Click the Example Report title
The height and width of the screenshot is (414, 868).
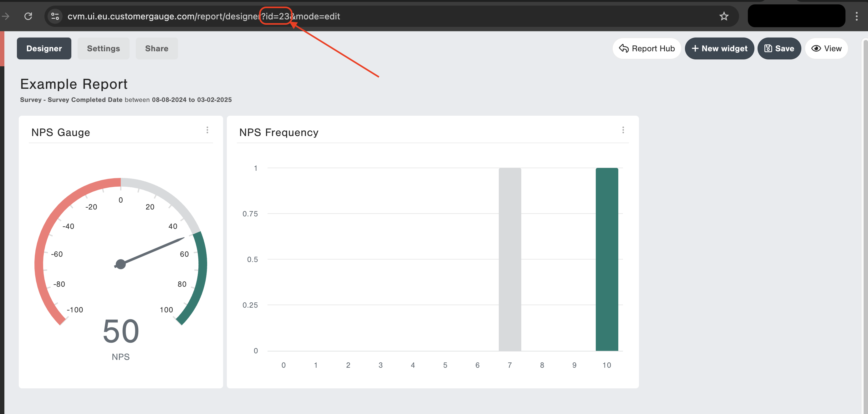coord(74,84)
